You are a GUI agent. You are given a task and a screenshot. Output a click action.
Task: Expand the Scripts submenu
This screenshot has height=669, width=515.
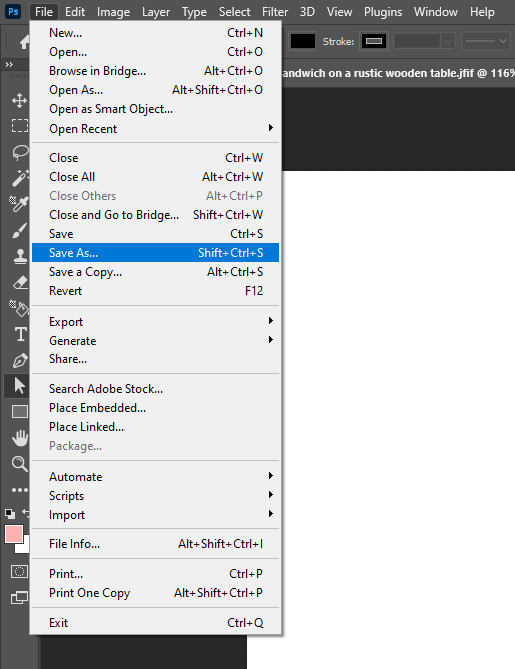pos(155,495)
